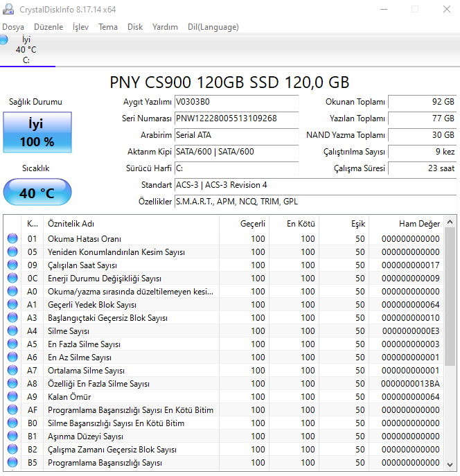Click the Öznitelik Adı column header
460x476 pixels.
pyautogui.click(x=131, y=224)
